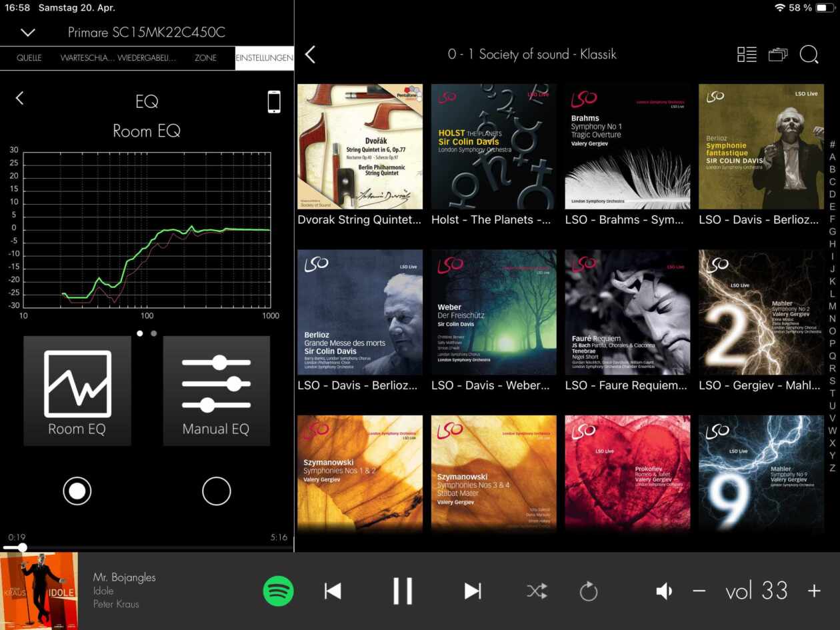Click the Spotify source icon
Screen dimensions: 840x630
(278, 591)
